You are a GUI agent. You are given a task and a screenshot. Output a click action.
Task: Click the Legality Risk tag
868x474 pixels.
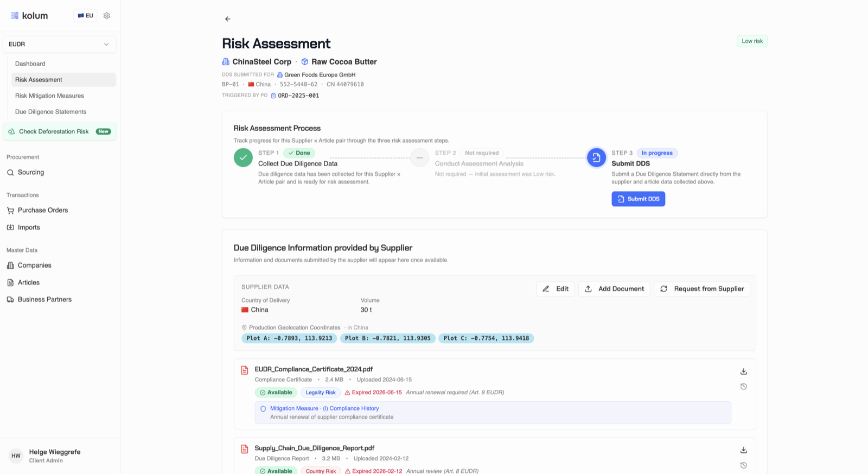(x=321, y=393)
